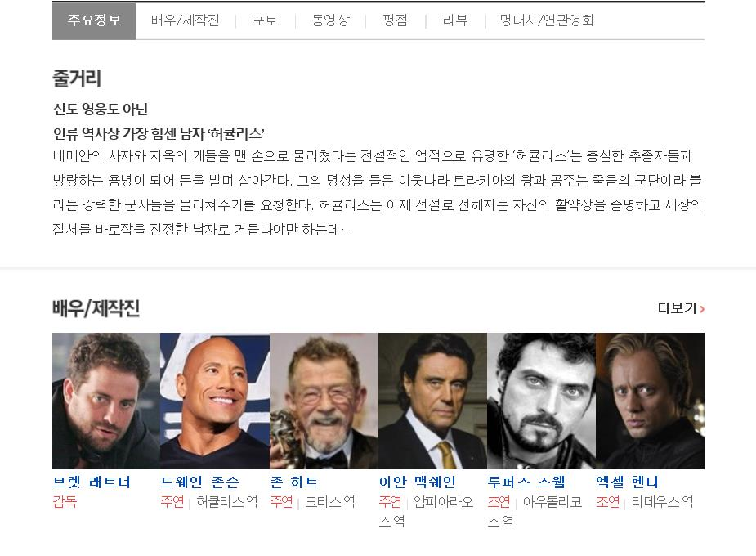Viewport: 756px width, 556px height.
Task: Click the black-and-white 루퍼스 스웰 photo
Action: tap(541, 401)
